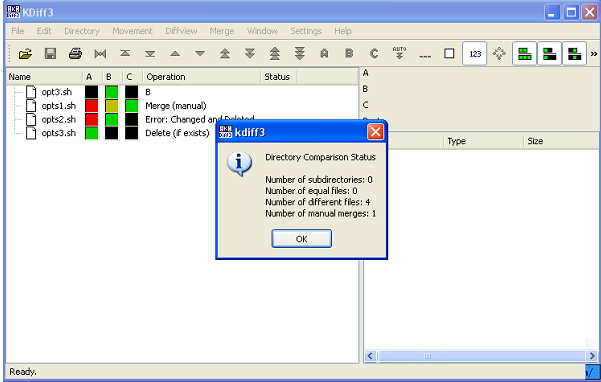Select the opts3.sh file row
The height and width of the screenshot is (382, 601).
coord(182,133)
